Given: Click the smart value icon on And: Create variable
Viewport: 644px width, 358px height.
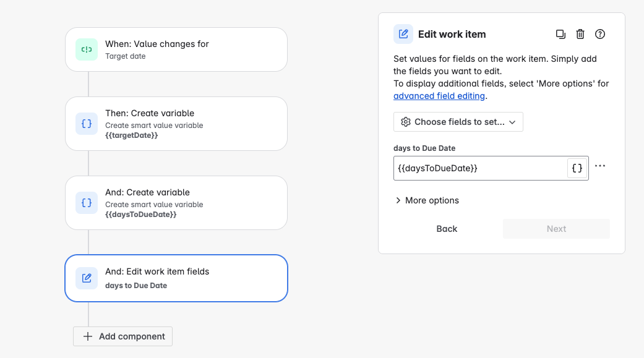Looking at the screenshot, I should [x=86, y=203].
